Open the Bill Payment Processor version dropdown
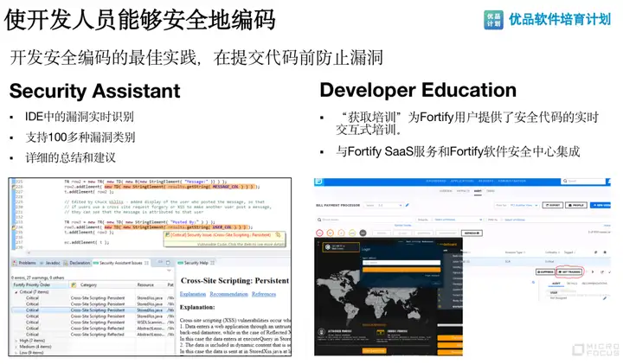 tap(383, 205)
